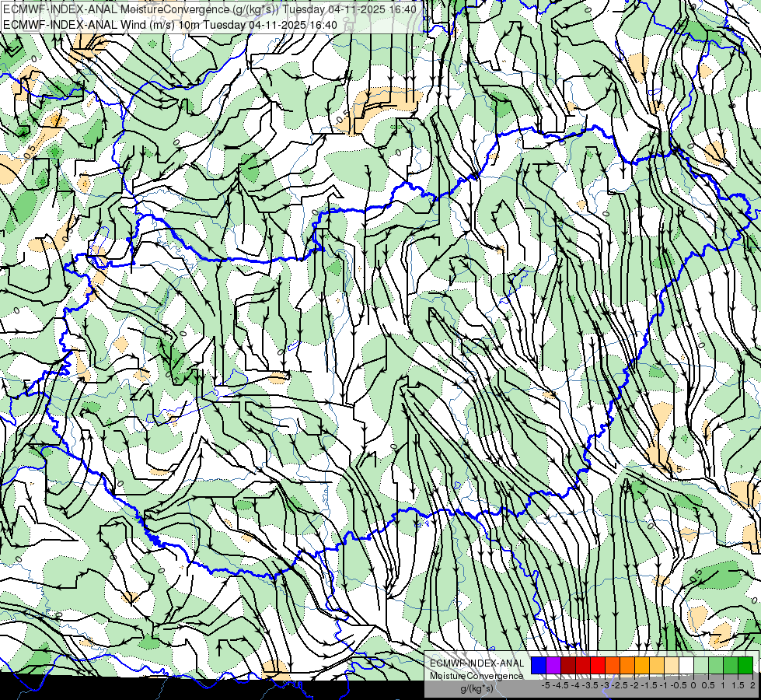The image size is (761, 700).
Task: Click the -3.5 legend tick label
Action: (x=590, y=685)
